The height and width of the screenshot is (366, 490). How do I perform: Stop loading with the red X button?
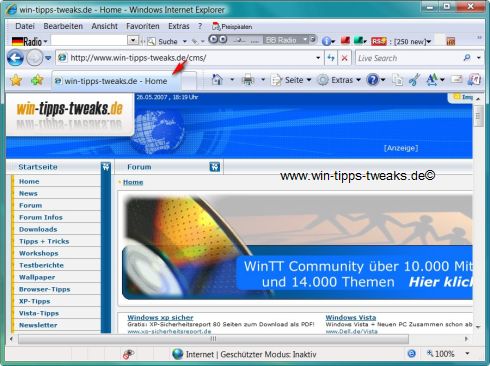[x=344, y=58]
